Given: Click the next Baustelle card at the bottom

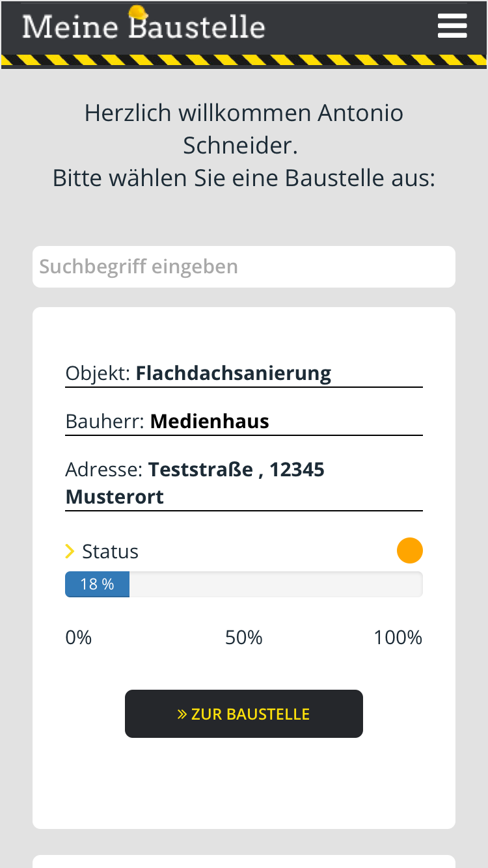Looking at the screenshot, I should [244, 861].
